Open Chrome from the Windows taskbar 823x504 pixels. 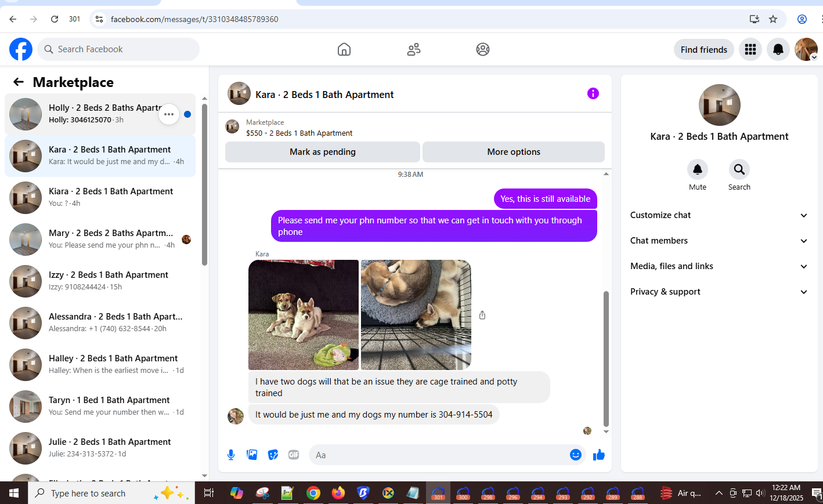click(313, 493)
